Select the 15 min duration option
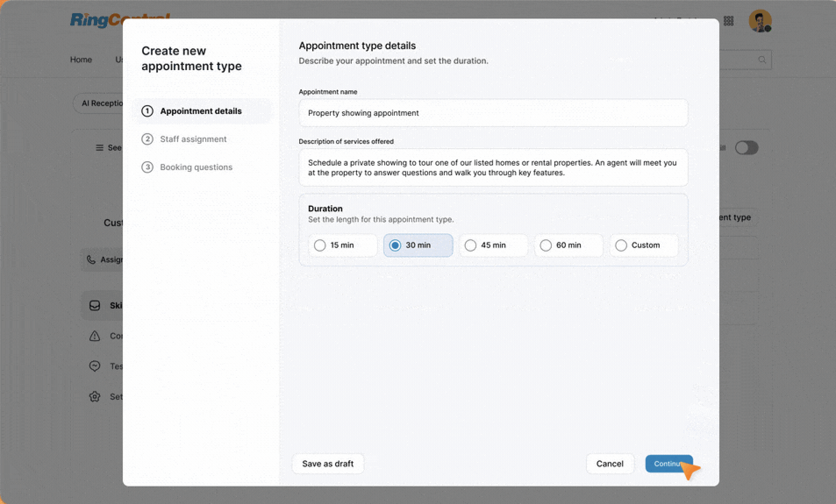This screenshot has height=504, width=836. point(343,245)
